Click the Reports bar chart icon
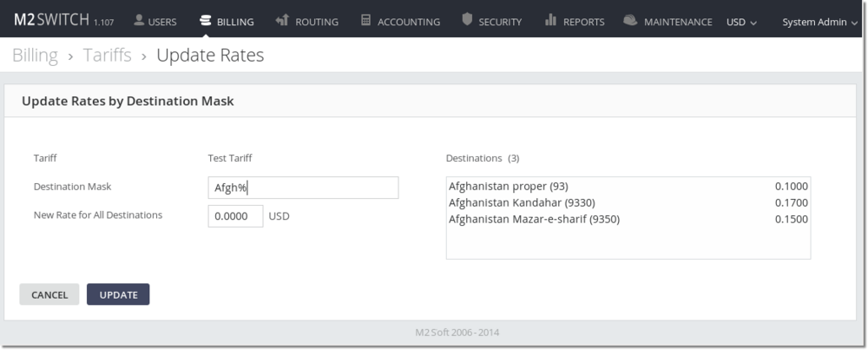The height and width of the screenshot is (350, 868). 550,20
